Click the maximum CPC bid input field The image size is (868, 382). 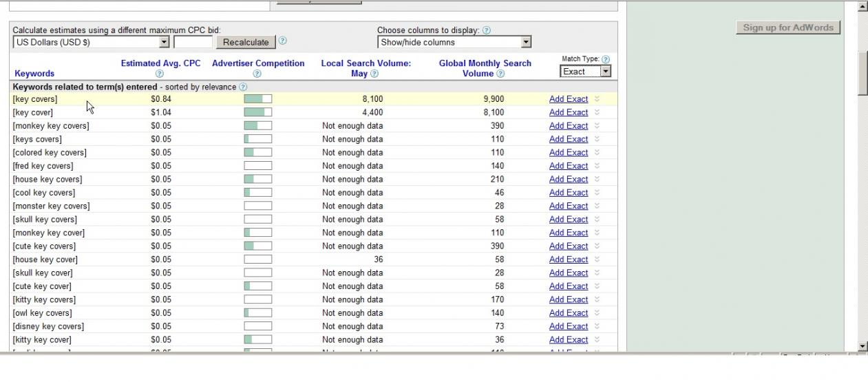click(193, 43)
